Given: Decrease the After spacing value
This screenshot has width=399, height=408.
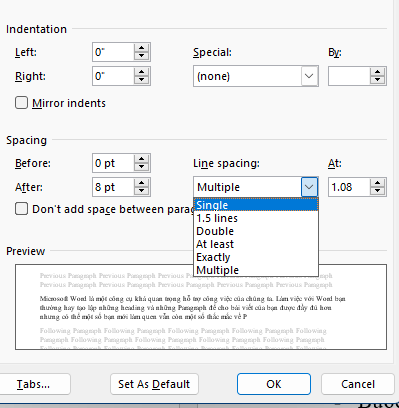Looking at the screenshot, I should click(x=142, y=191).
